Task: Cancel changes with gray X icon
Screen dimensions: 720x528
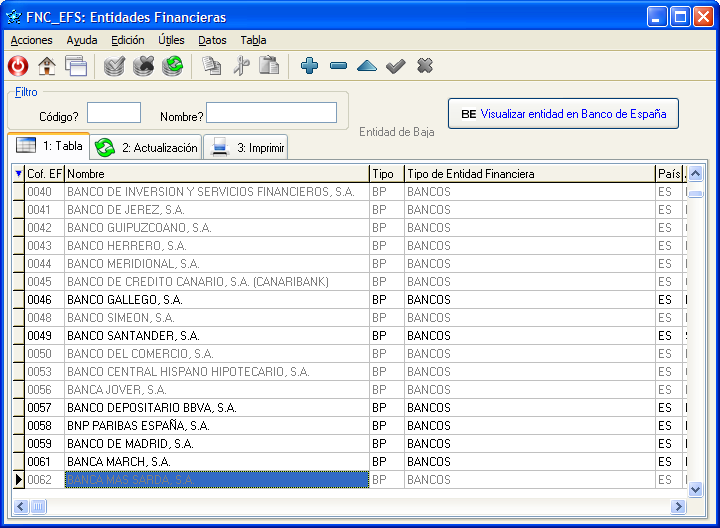Action: [425, 66]
